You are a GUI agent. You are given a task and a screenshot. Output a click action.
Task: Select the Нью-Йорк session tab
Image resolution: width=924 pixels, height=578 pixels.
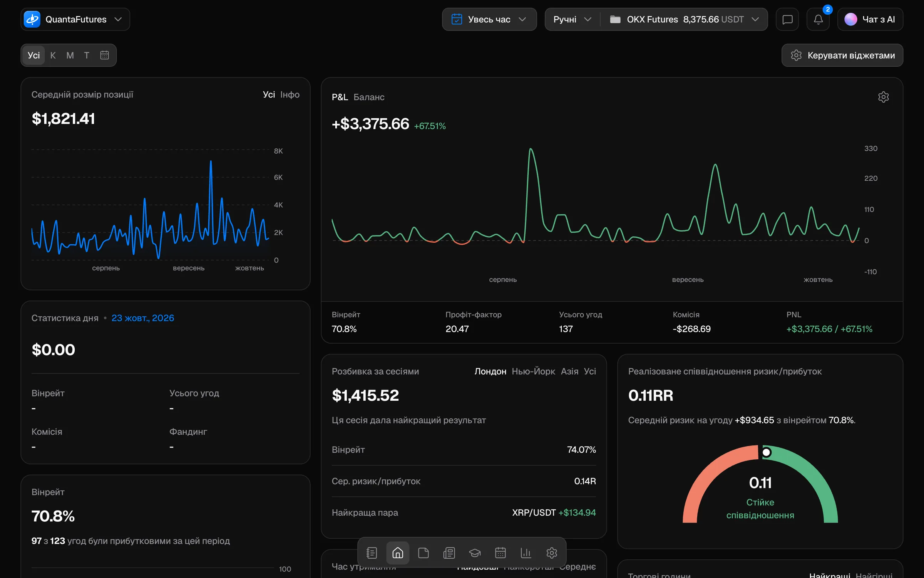coord(533,371)
